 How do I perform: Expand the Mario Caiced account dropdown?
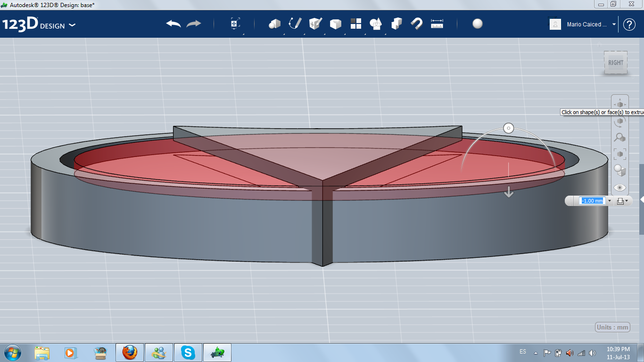pyautogui.click(x=614, y=24)
